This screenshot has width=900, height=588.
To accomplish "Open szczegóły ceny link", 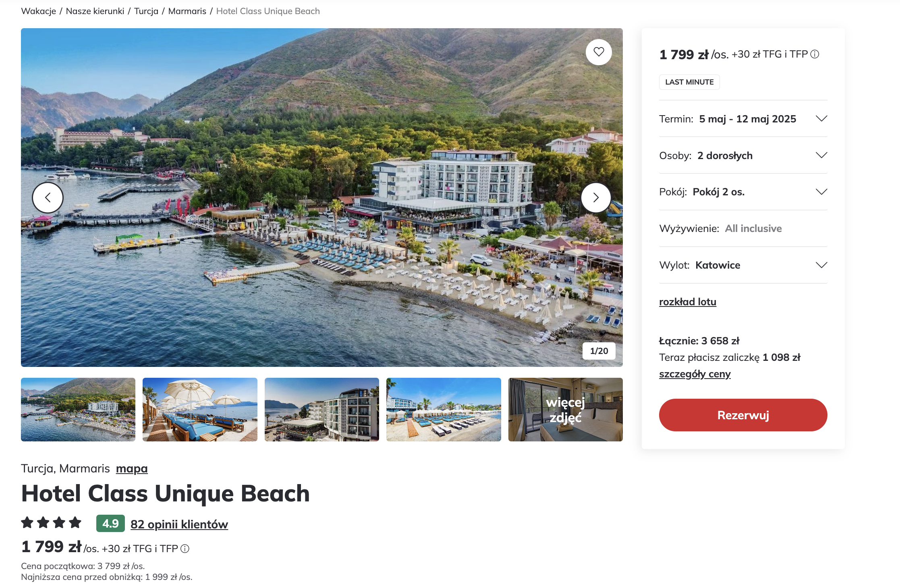I will coord(695,374).
